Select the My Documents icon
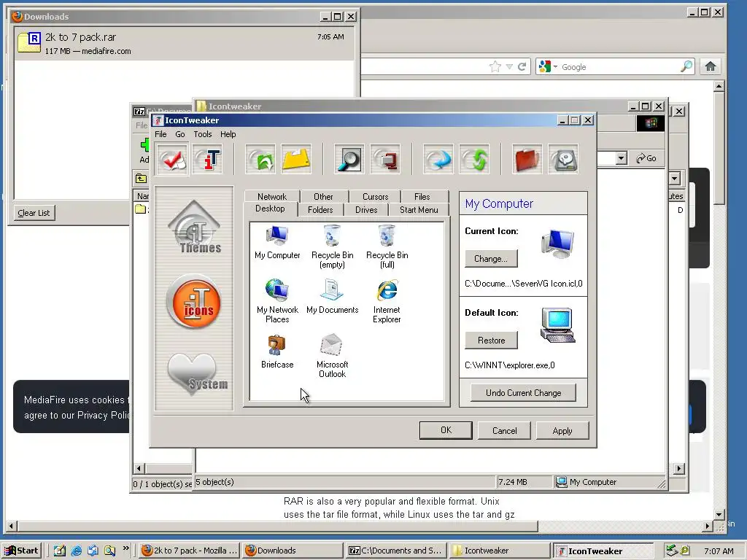 [332, 297]
